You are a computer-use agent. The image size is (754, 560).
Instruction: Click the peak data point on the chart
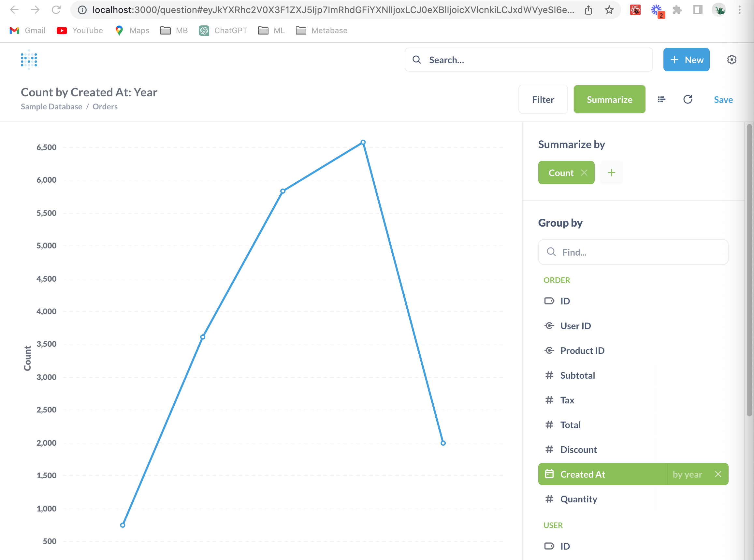pos(363,142)
